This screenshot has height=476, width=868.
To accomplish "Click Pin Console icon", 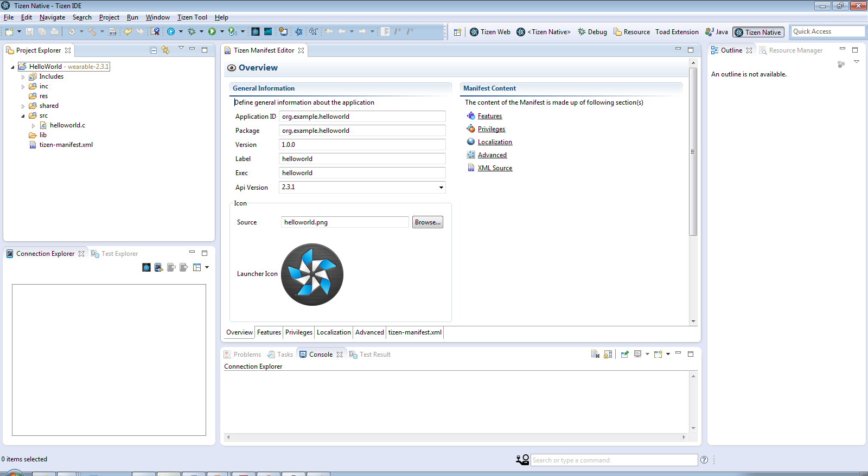I will coord(624,354).
